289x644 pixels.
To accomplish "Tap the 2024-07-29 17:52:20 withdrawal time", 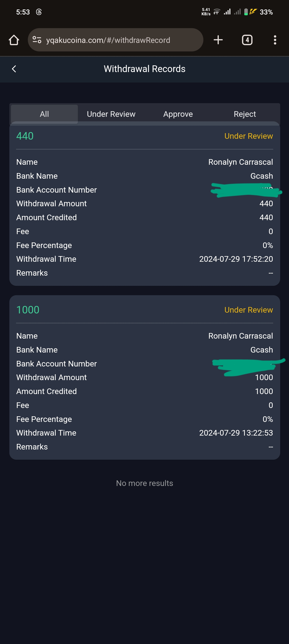I will (x=236, y=259).
